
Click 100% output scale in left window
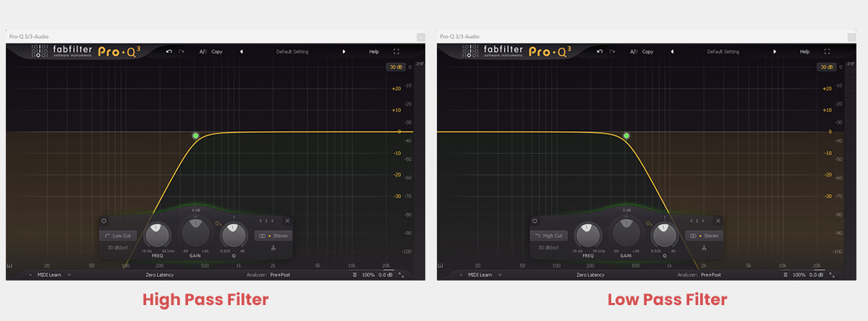pyautogui.click(x=368, y=275)
